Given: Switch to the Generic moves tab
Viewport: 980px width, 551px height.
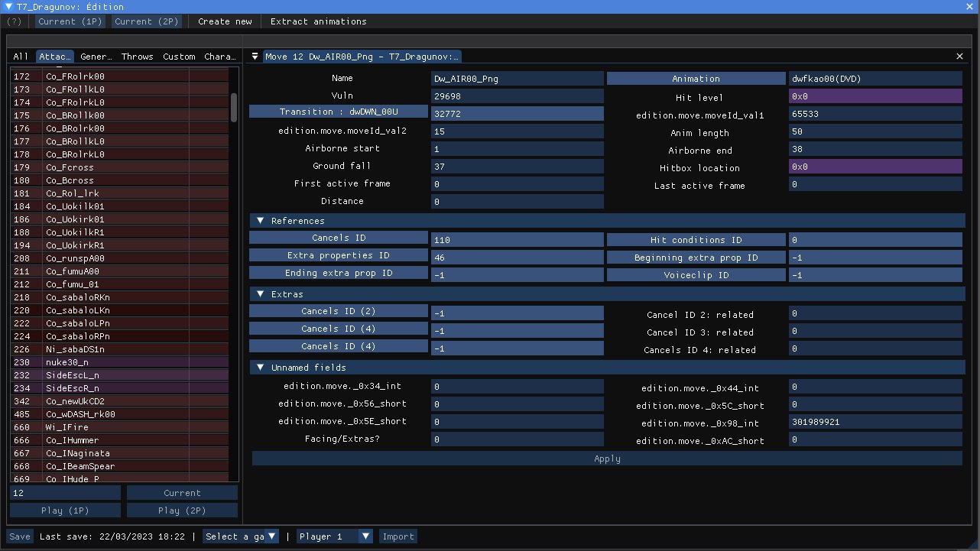Looking at the screenshot, I should click(x=96, y=57).
